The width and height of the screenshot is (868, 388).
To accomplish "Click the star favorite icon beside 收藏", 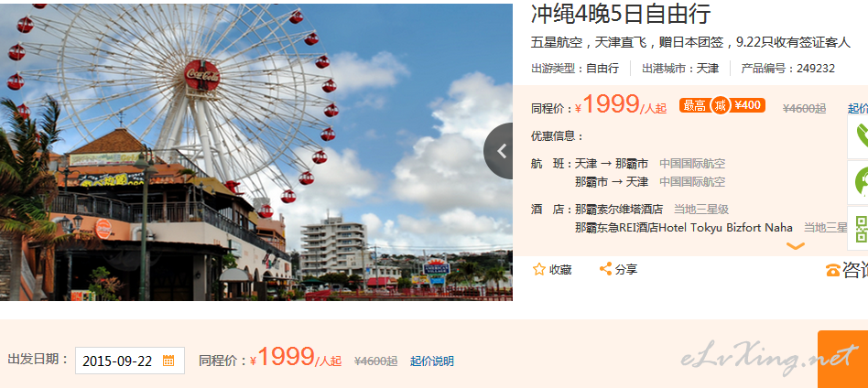I will pyautogui.click(x=538, y=270).
